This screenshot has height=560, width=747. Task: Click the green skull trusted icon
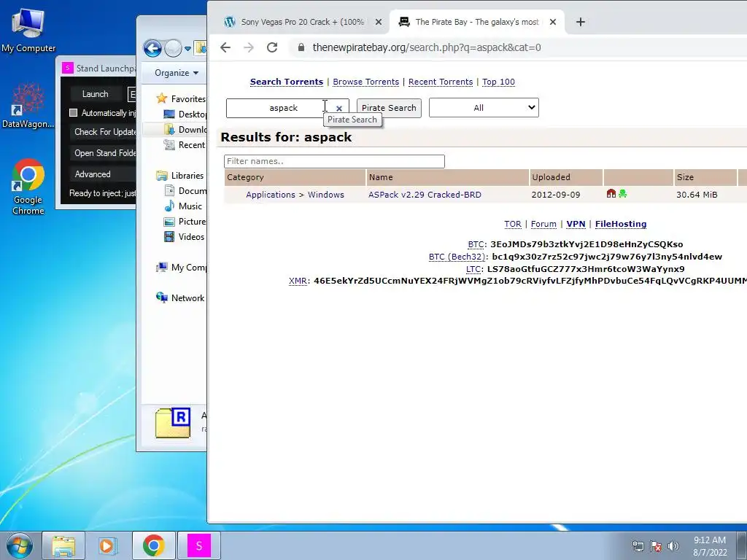point(623,193)
